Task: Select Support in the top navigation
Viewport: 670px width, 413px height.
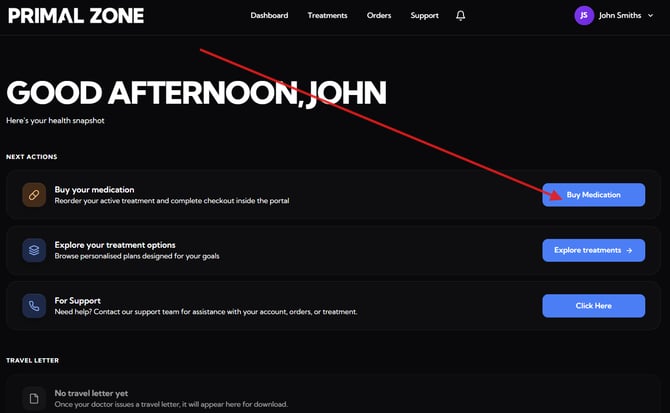Action: point(424,16)
